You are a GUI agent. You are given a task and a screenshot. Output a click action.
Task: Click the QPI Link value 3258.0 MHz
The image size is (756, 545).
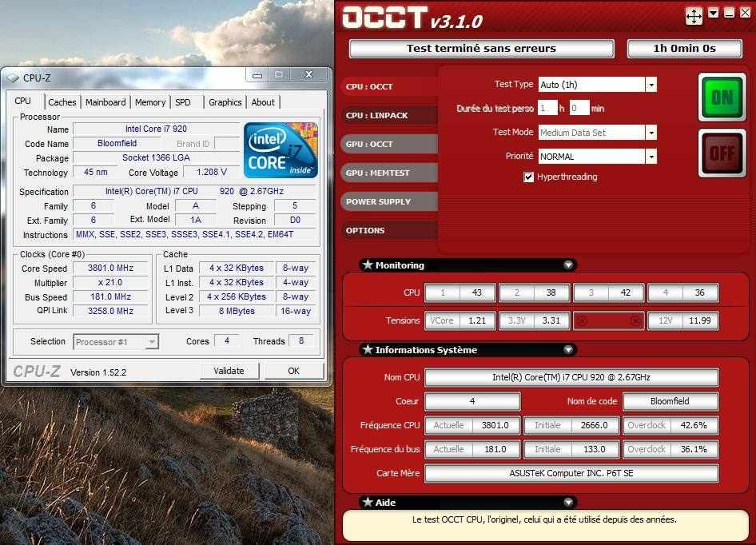(110, 311)
